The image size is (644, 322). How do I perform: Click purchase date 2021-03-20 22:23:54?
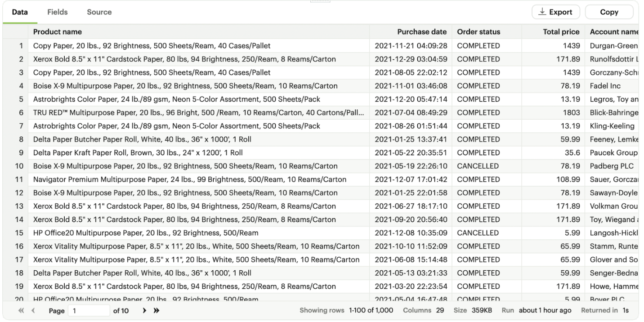[411, 286]
